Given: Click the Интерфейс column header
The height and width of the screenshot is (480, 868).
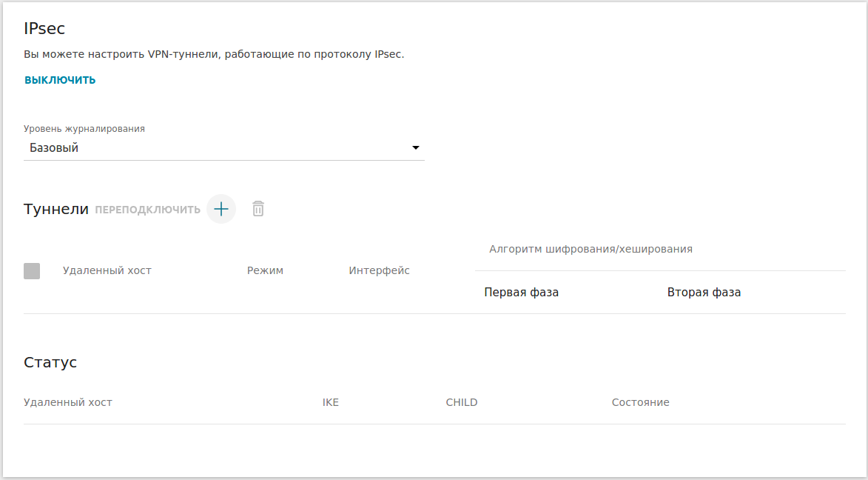Looking at the screenshot, I should 379,271.
